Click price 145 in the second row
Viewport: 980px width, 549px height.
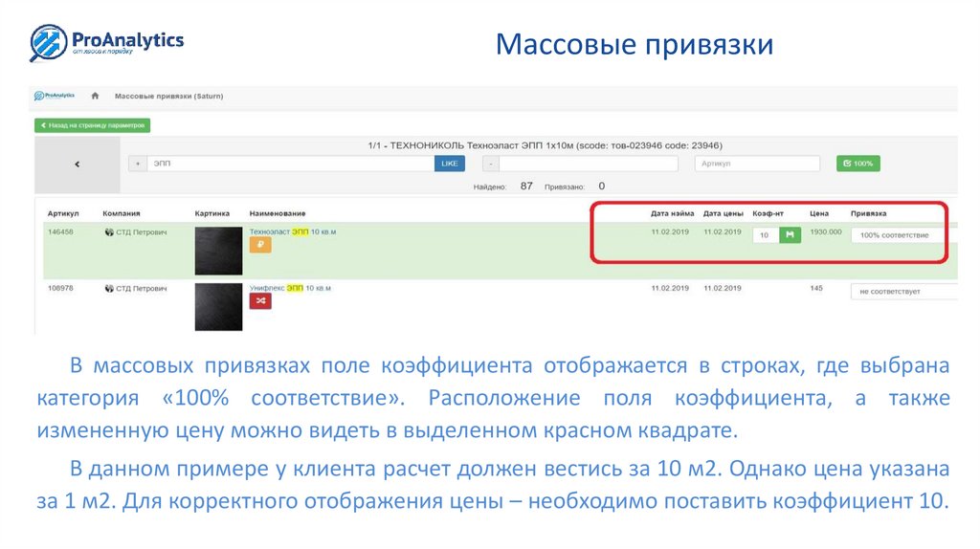(816, 289)
